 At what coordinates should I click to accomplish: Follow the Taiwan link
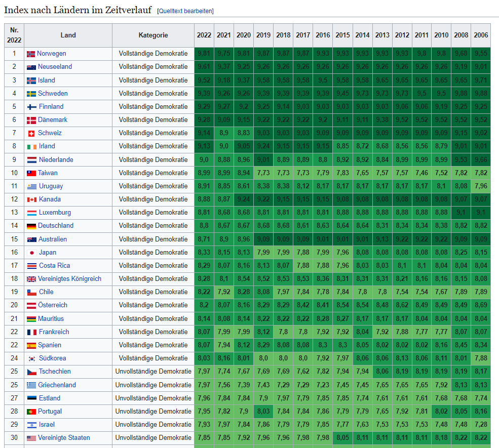pos(48,173)
